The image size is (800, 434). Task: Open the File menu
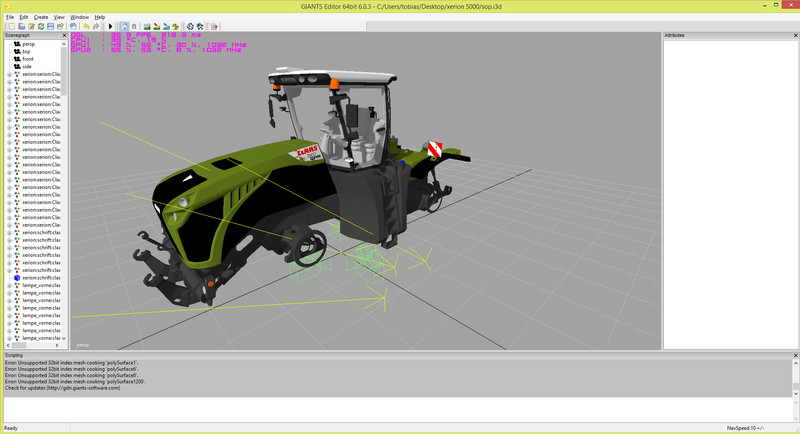[9, 17]
